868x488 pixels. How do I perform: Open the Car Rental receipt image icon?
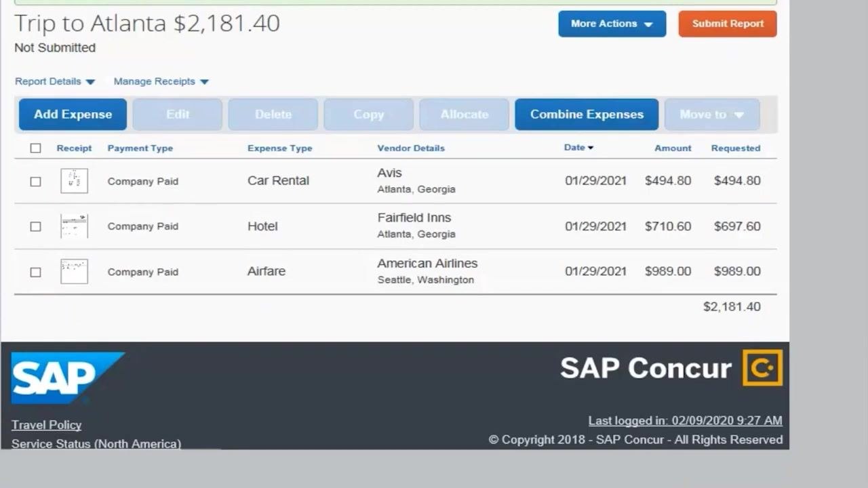74,181
